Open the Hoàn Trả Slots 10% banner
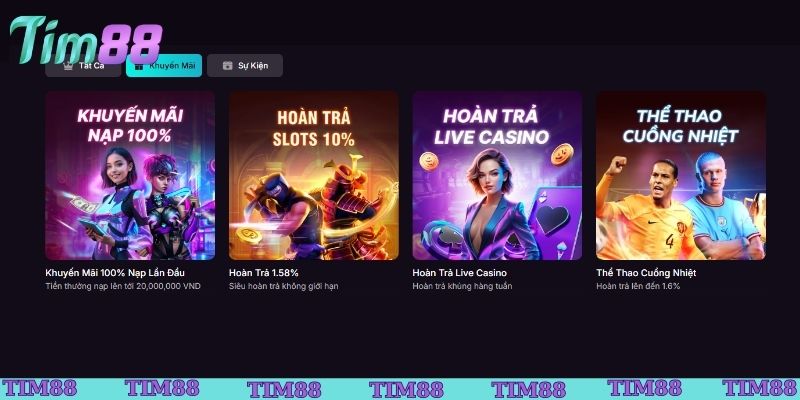Screen dimensions: 800x400 [314, 176]
